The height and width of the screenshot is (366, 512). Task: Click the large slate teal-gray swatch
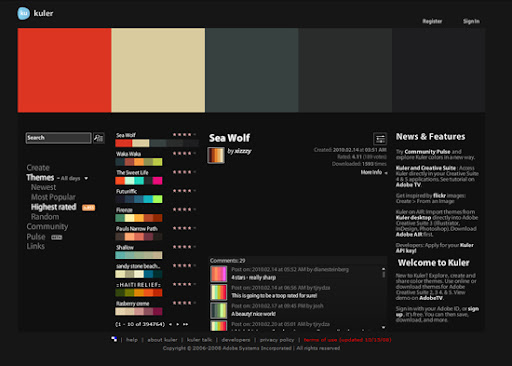(x=252, y=70)
